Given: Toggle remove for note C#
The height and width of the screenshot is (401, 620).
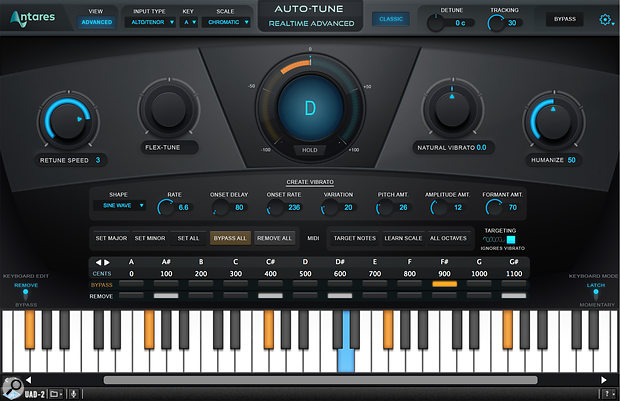Looking at the screenshot, I should click(270, 295).
